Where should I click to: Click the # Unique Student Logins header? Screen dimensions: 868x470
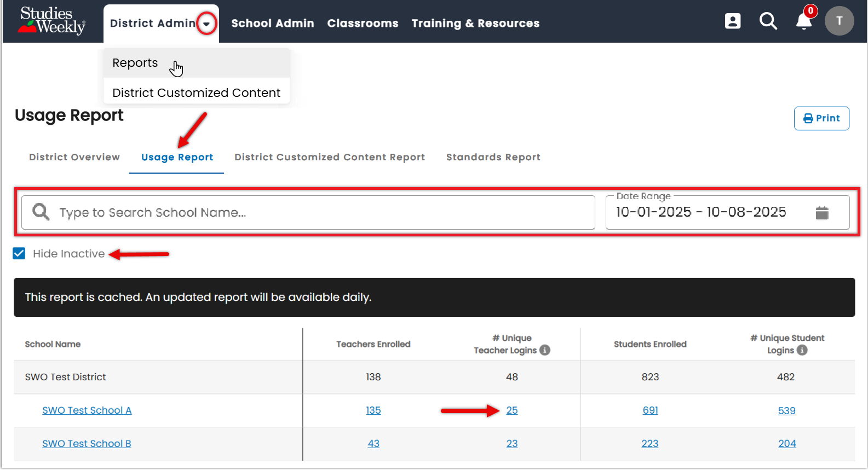(x=787, y=344)
